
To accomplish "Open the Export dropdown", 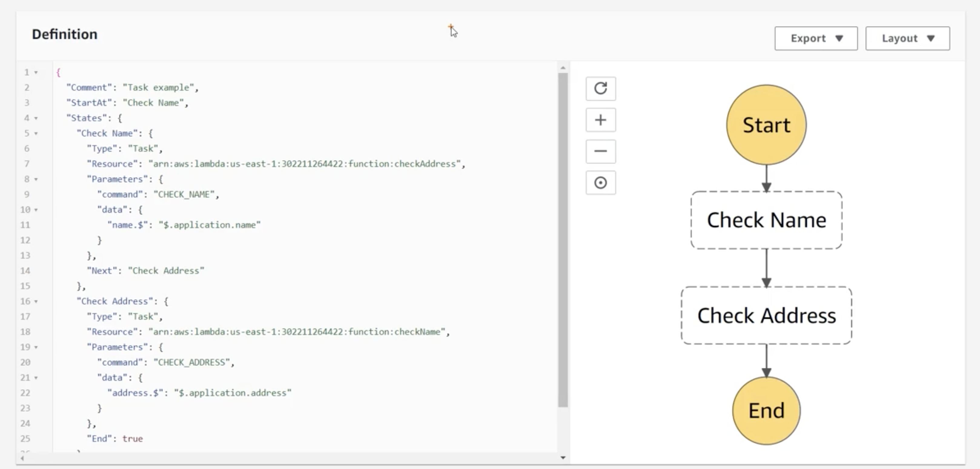I will pos(816,38).
